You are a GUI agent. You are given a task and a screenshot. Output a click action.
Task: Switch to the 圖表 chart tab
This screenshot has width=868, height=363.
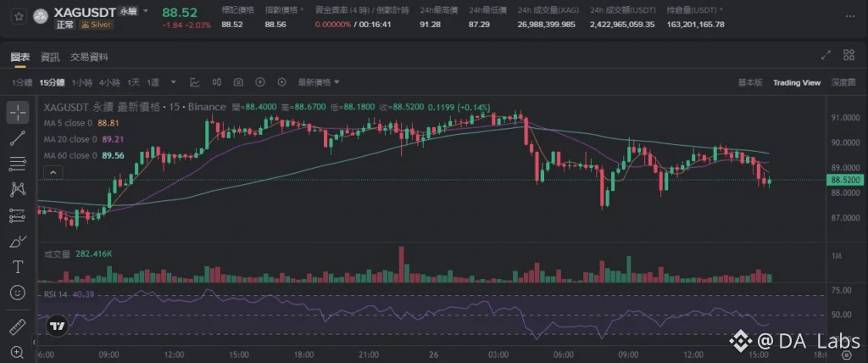20,57
